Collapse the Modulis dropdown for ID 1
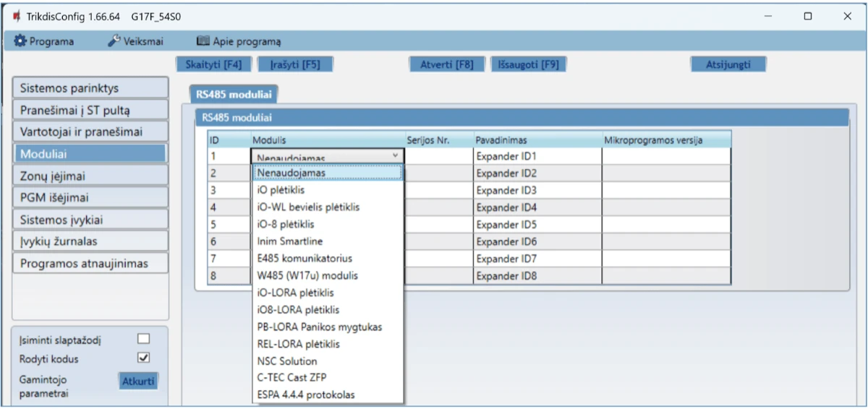Screen dimensions: 868x409 pyautogui.click(x=395, y=155)
